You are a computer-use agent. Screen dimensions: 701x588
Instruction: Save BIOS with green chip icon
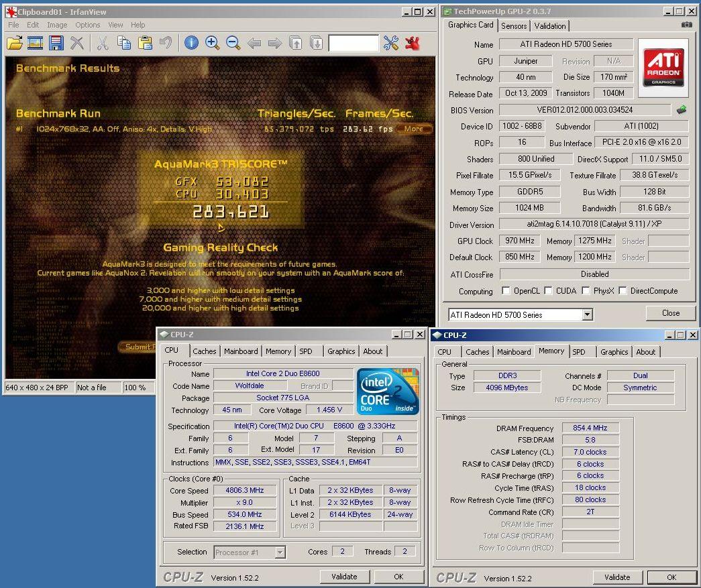(682, 109)
